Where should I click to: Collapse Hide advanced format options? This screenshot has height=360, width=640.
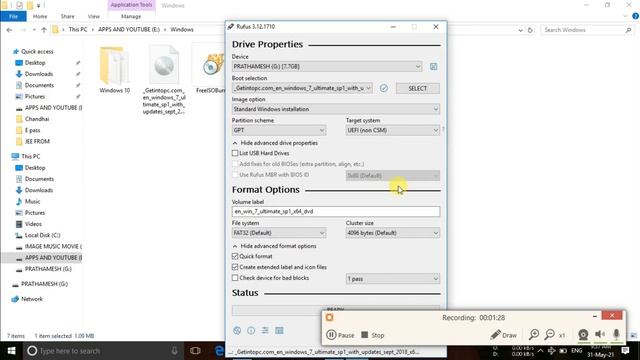(x=274, y=246)
